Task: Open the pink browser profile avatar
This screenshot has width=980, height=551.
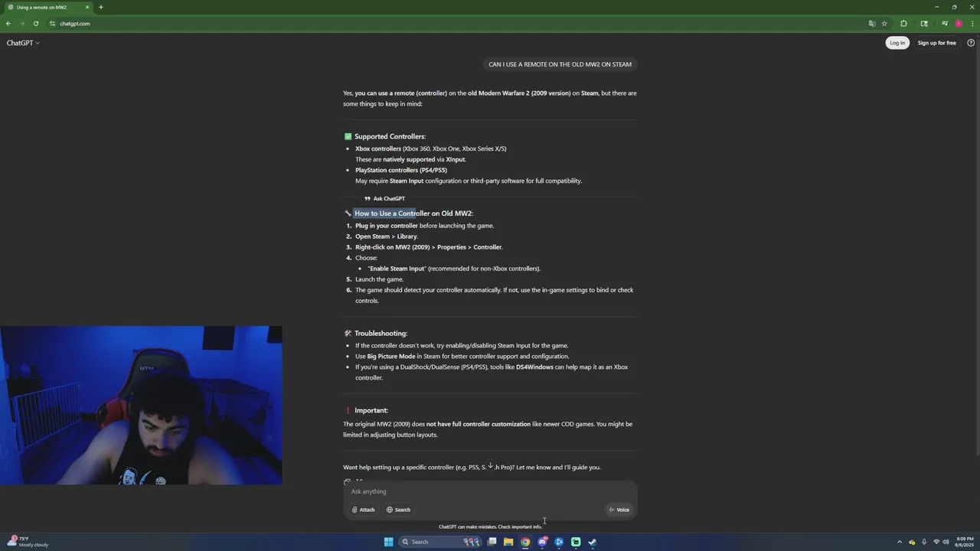Action: [x=959, y=24]
